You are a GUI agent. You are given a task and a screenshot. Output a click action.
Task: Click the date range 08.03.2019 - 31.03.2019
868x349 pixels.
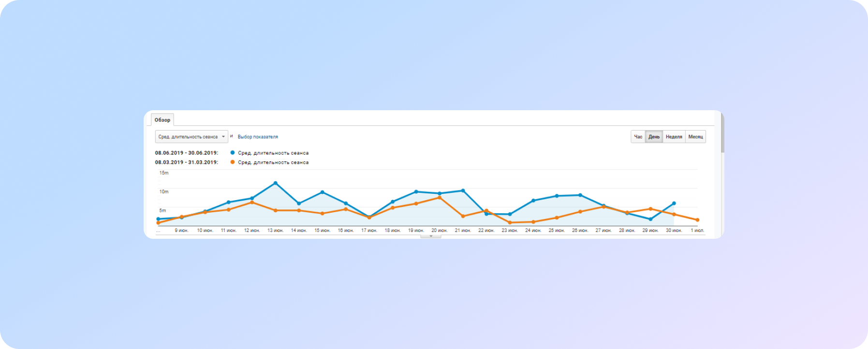(x=186, y=162)
